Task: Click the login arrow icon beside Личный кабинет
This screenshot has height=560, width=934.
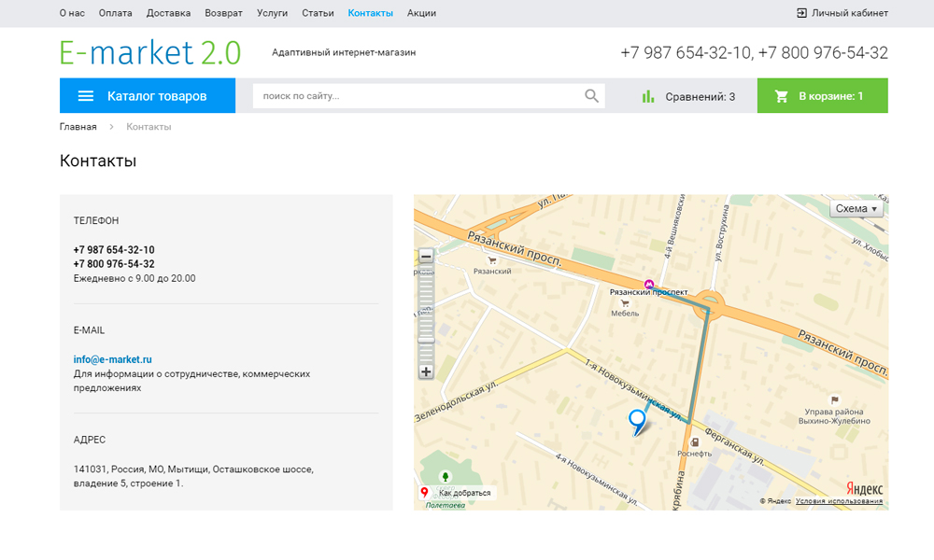Action: point(801,13)
